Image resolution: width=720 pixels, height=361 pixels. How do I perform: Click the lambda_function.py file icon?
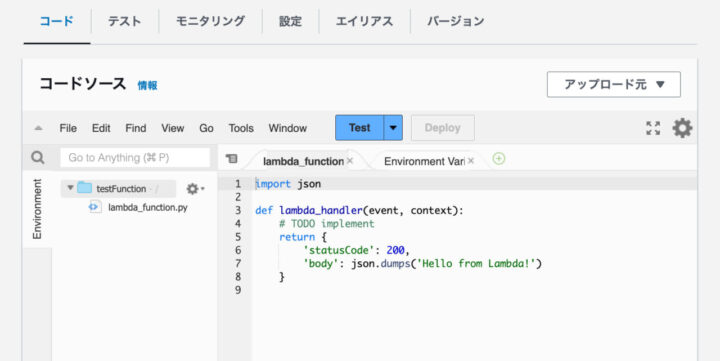(x=95, y=208)
